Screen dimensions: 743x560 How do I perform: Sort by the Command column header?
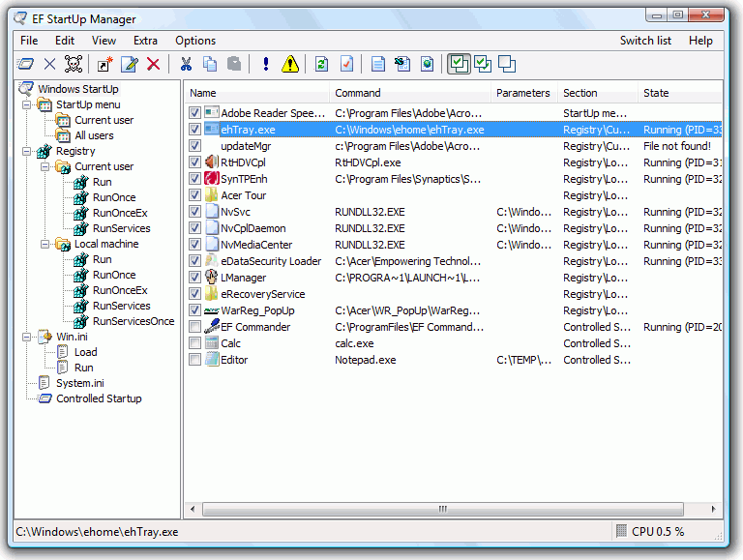click(410, 93)
